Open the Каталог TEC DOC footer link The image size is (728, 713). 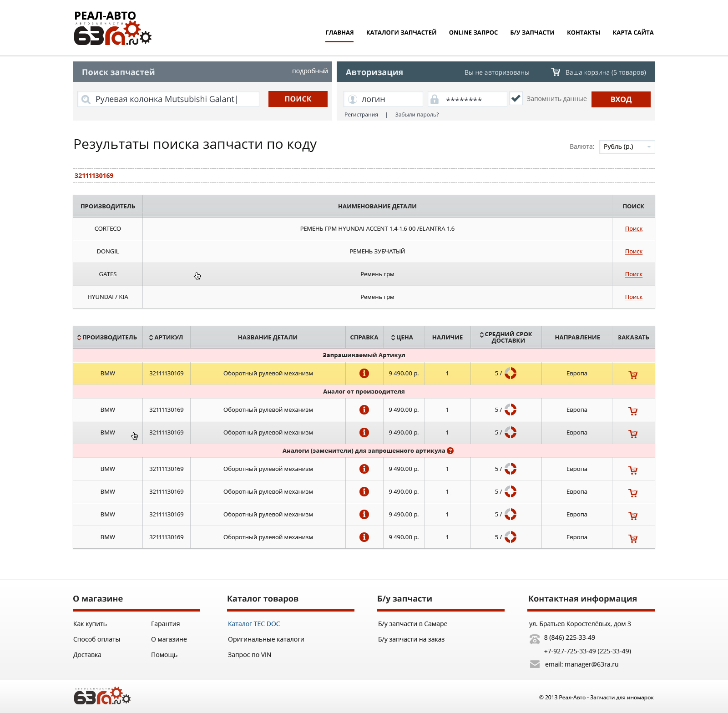pyautogui.click(x=254, y=624)
